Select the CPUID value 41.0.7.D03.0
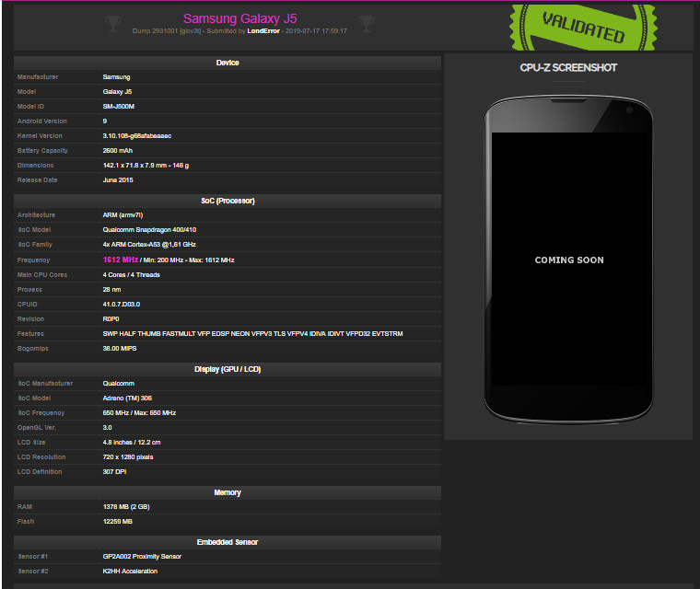Viewport: 700px width, 589px height. click(122, 305)
